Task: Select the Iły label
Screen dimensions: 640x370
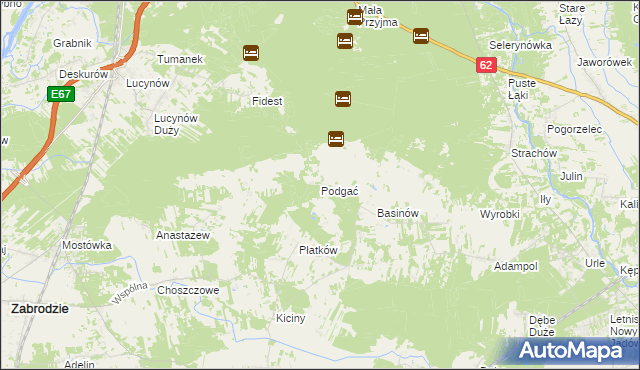Action: [545, 199]
